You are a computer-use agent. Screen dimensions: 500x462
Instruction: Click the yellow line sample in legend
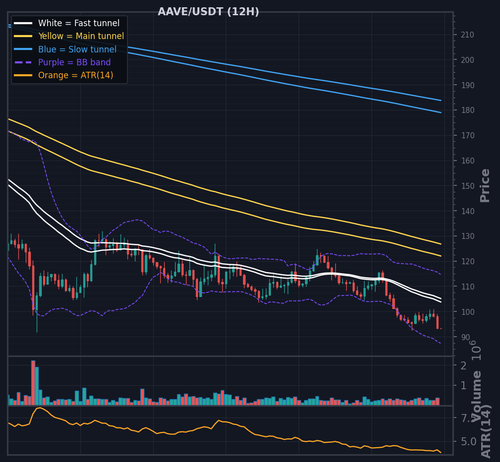pyautogui.click(x=23, y=36)
